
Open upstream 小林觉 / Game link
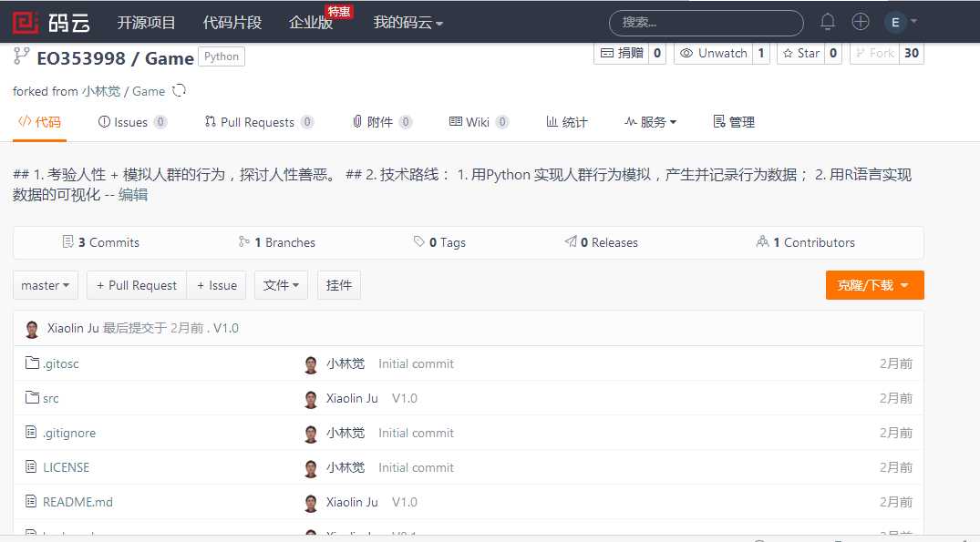(x=124, y=91)
